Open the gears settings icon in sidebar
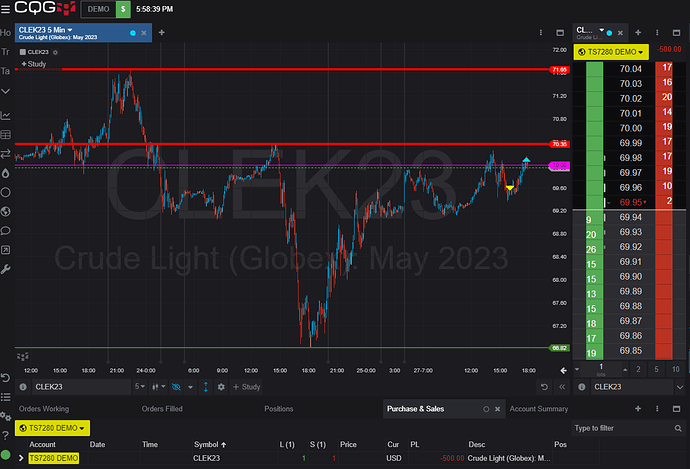 click(6, 416)
